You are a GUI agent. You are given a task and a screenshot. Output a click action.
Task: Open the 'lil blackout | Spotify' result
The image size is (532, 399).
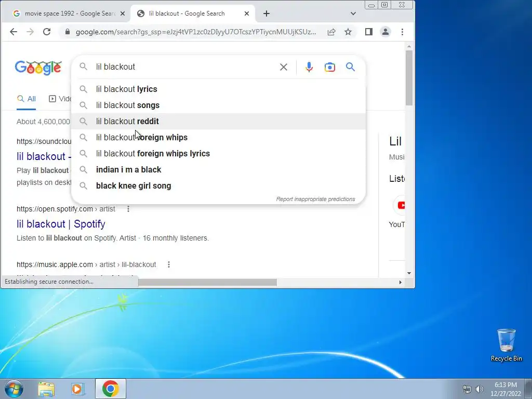61,224
